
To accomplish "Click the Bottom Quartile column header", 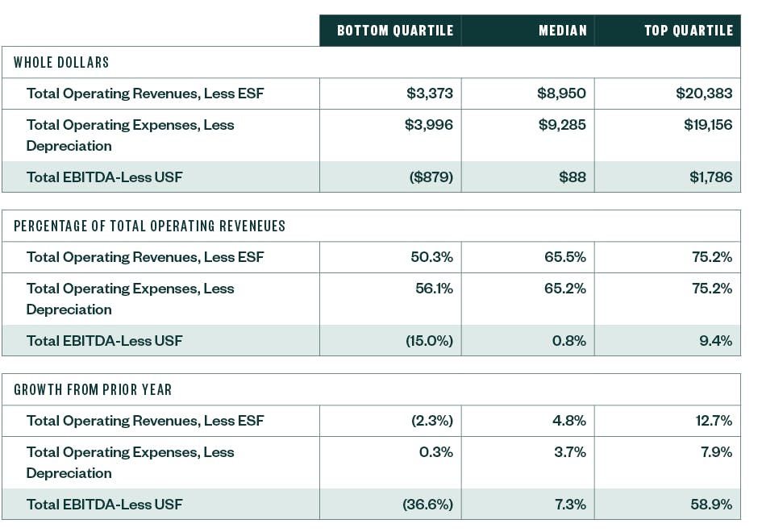I will [x=394, y=31].
